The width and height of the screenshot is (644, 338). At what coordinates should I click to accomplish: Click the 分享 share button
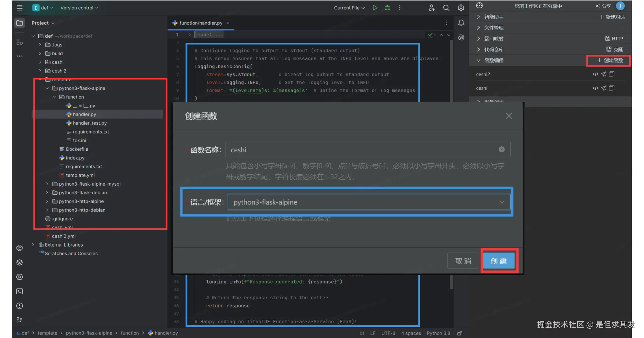pos(603,6)
